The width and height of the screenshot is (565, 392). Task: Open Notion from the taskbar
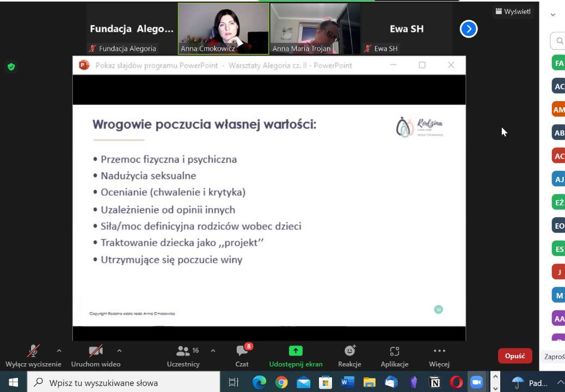[435, 382]
